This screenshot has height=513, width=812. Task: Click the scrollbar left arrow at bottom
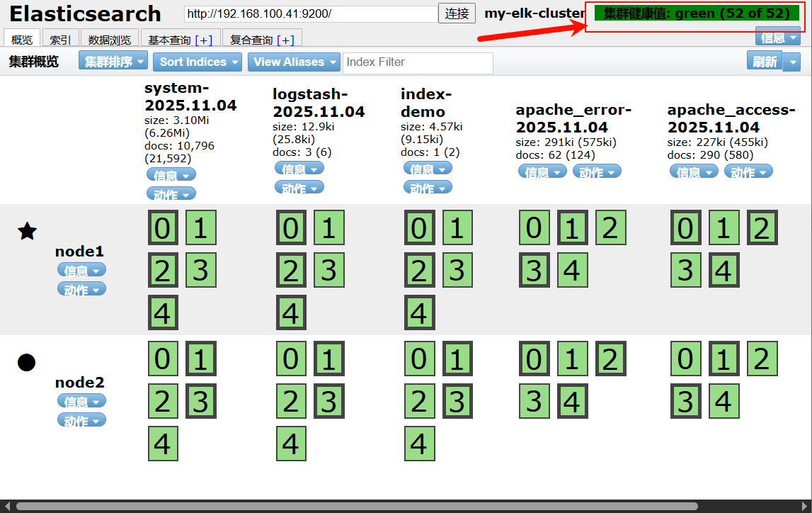point(7,506)
